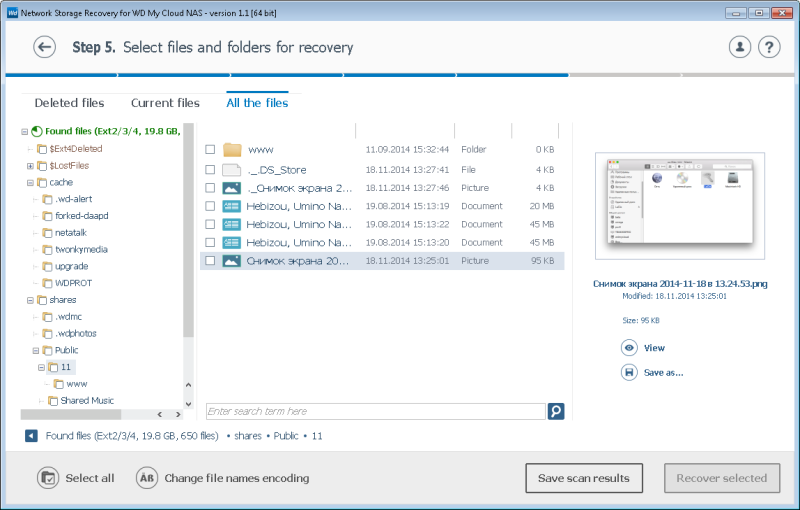Select netatalk in folder tree
800x510 pixels.
[x=71, y=233]
